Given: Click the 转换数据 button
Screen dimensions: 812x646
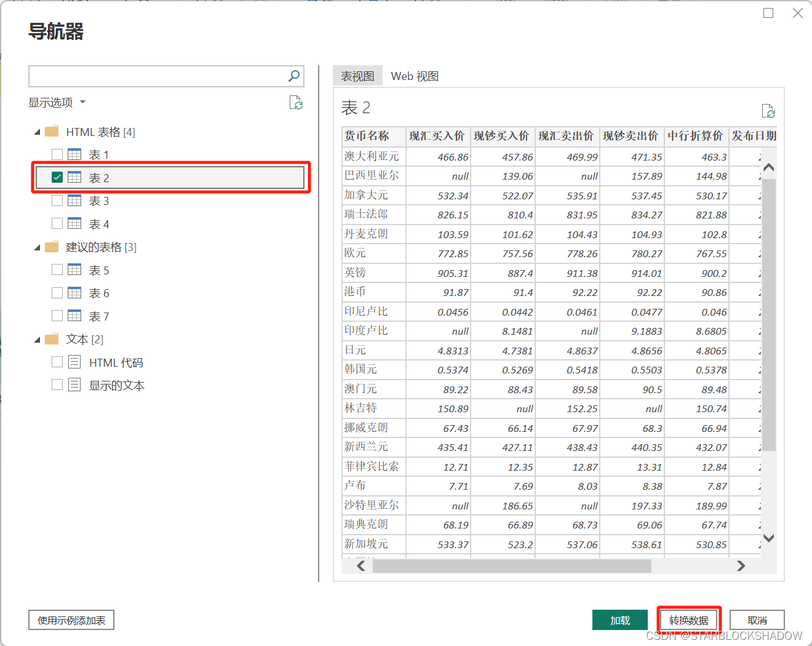Looking at the screenshot, I should 689,620.
